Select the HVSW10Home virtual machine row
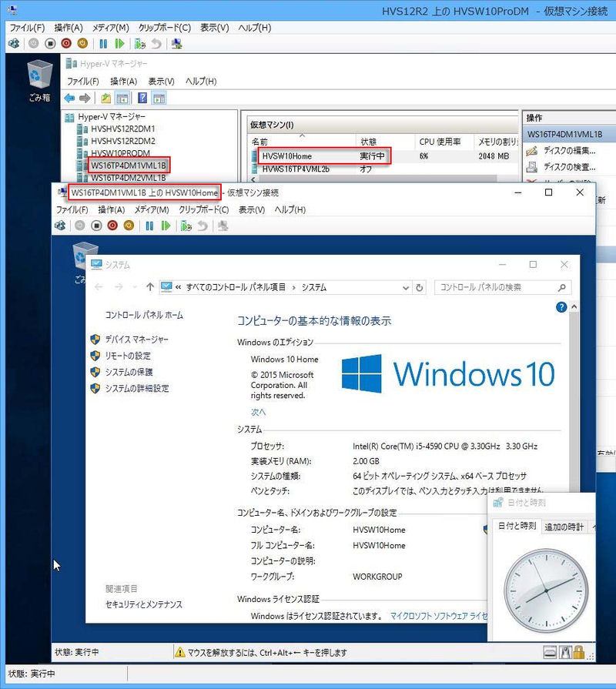The width and height of the screenshot is (616, 689). (x=383, y=156)
